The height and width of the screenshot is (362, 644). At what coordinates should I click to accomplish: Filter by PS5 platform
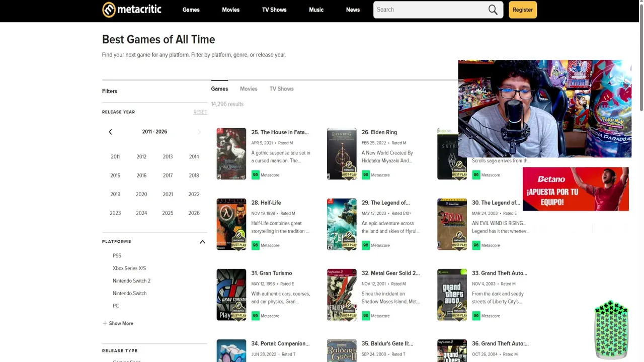[x=117, y=256]
